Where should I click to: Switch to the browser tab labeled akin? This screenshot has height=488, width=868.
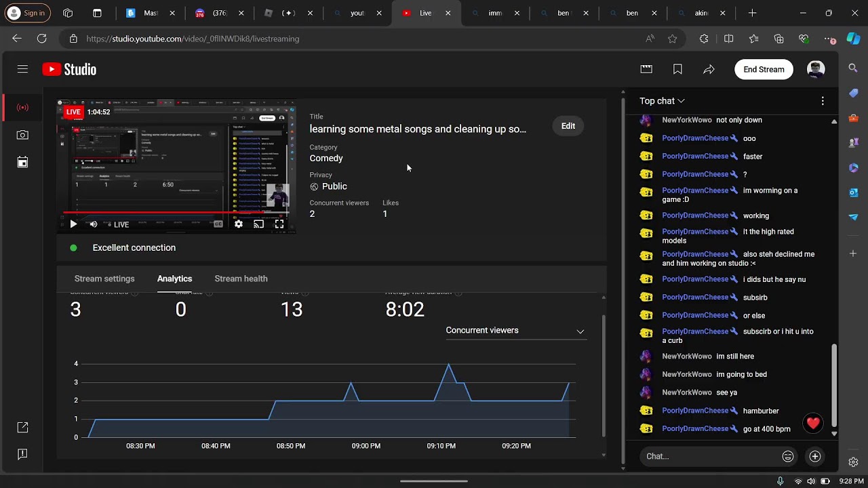(701, 13)
